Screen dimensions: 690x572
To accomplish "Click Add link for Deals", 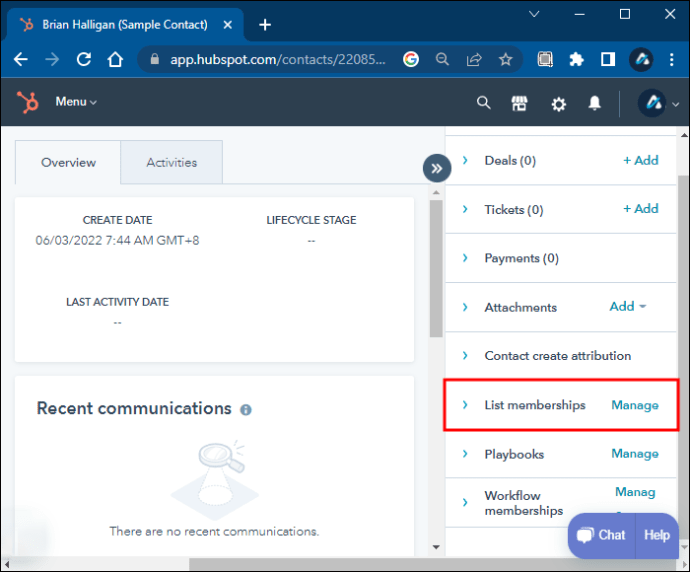I will (640, 160).
